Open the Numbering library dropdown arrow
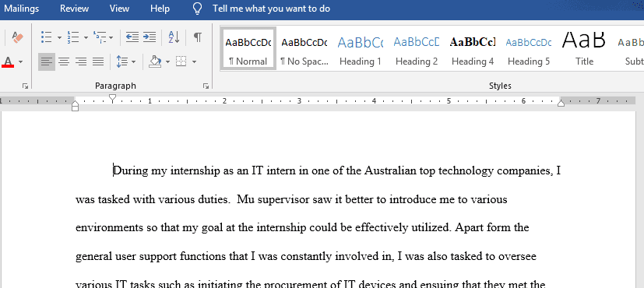The width and height of the screenshot is (644, 288). click(86, 37)
